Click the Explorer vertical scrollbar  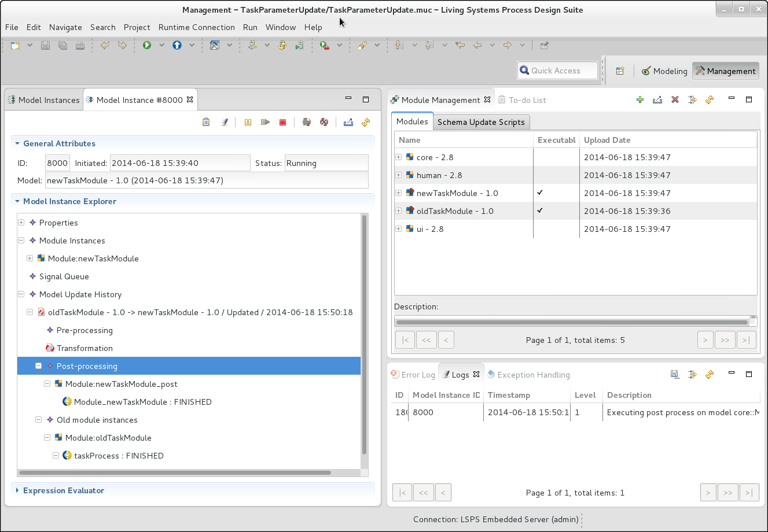[364, 335]
